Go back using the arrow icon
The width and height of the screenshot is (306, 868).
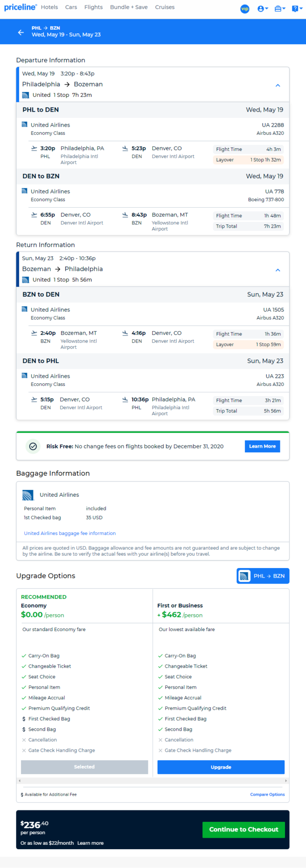pyautogui.click(x=21, y=32)
